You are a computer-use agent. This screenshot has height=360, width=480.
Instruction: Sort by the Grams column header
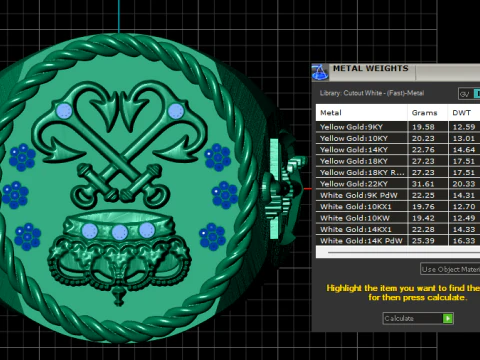click(x=428, y=113)
